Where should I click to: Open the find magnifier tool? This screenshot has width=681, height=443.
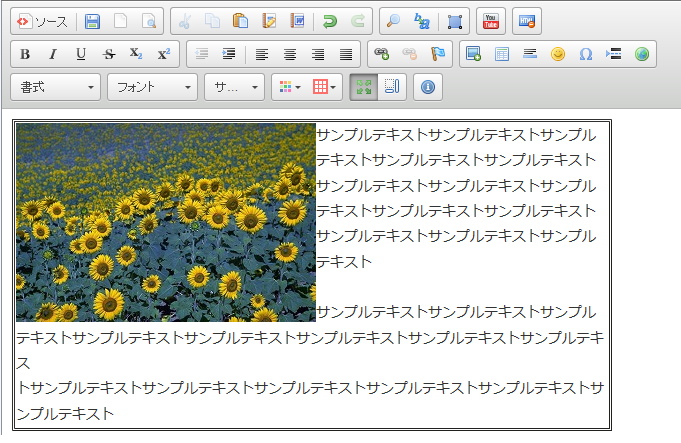393,21
